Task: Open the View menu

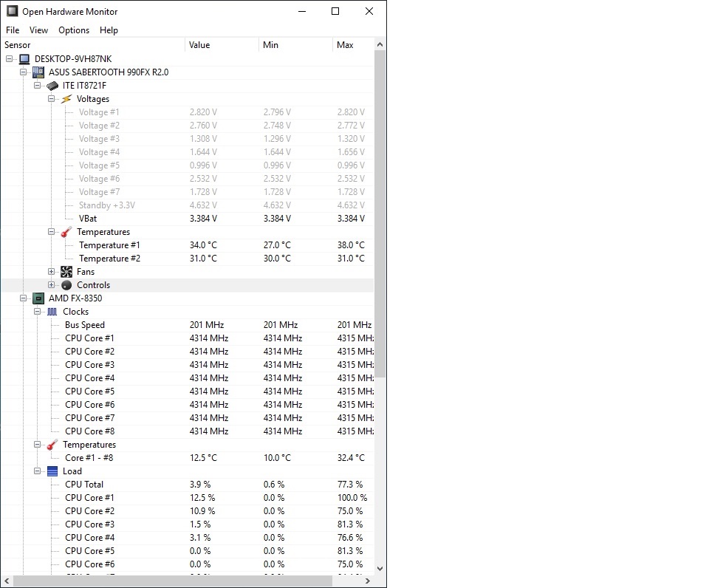Action: point(38,30)
